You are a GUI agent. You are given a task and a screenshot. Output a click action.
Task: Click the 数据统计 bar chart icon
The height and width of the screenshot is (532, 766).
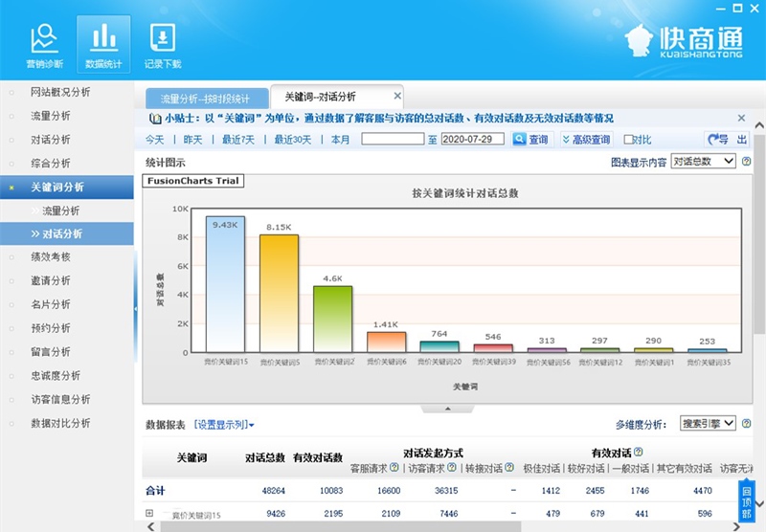coord(103,45)
